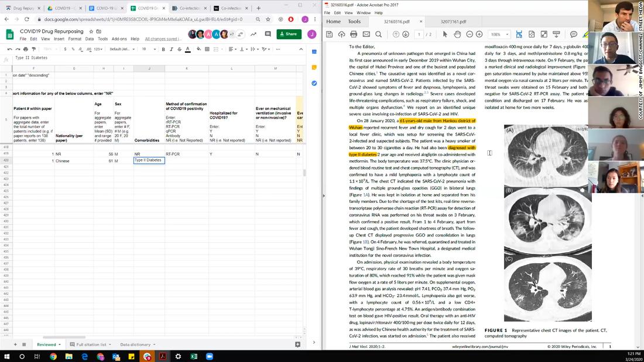Click the green Share button
644x362 pixels.
pyautogui.click(x=289, y=34)
